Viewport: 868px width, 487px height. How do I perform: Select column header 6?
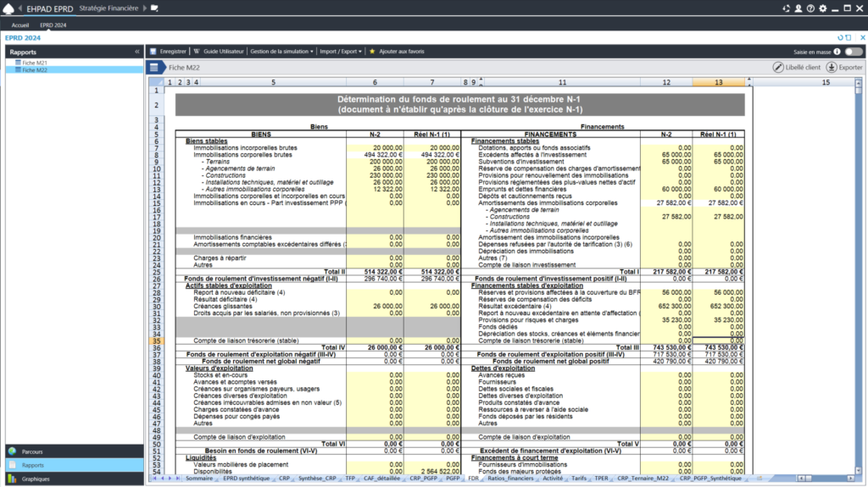coord(375,82)
